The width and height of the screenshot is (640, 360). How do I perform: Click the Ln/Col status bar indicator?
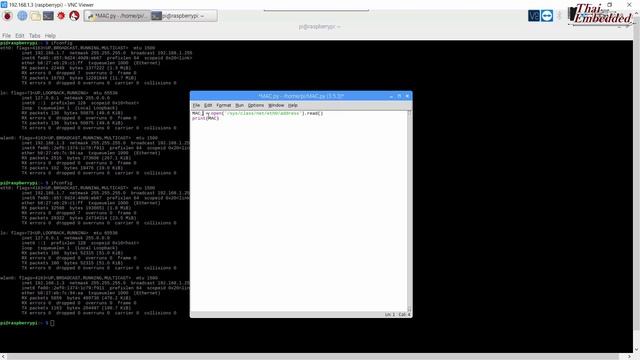pos(397,315)
